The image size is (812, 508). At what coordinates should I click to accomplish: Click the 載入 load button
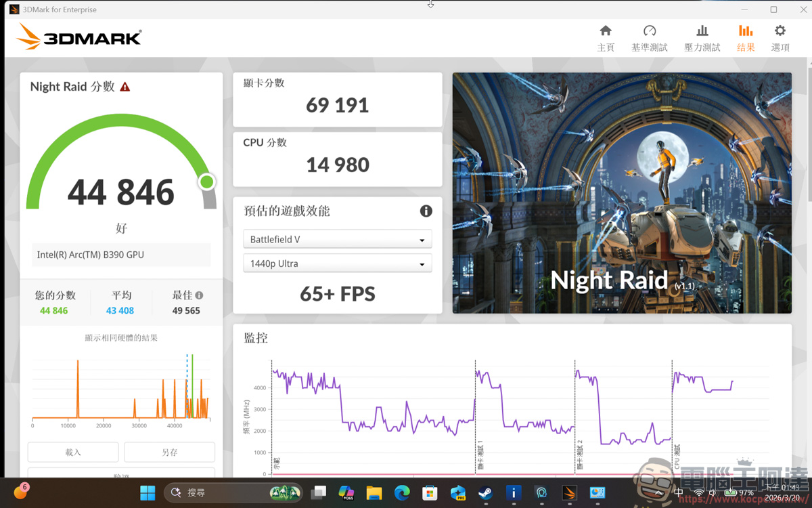tap(72, 452)
